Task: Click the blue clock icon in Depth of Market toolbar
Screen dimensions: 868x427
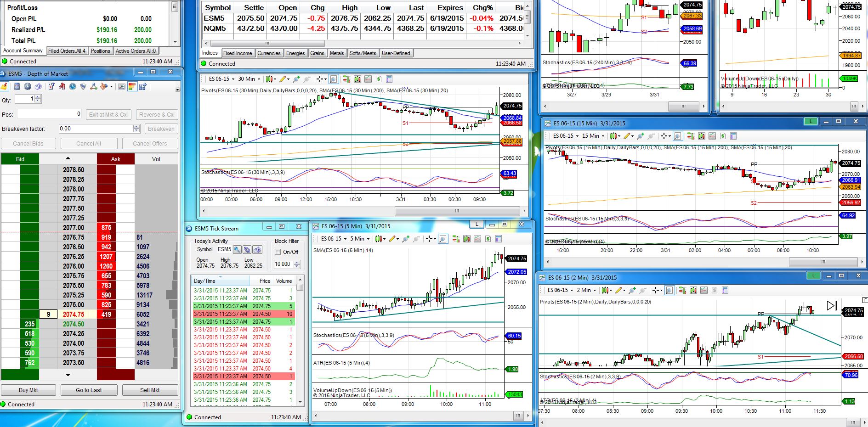Action: [73, 86]
